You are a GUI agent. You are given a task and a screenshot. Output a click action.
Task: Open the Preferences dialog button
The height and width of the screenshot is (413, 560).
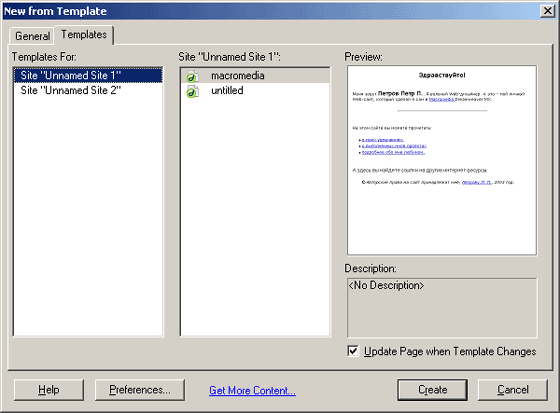pos(140,390)
